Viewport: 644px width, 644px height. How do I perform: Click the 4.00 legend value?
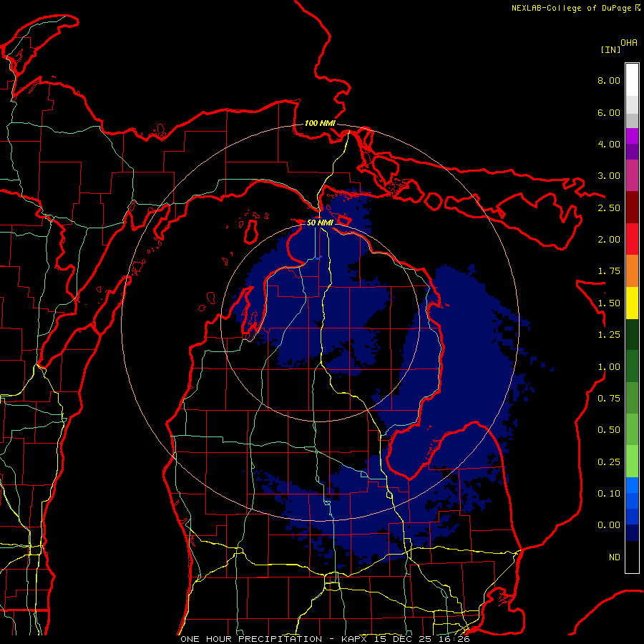[x=609, y=144]
